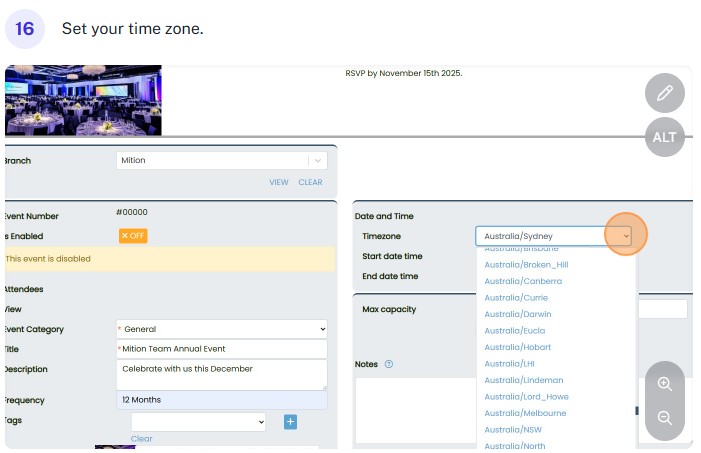Open the Event Category dropdown
This screenshot has height=453, width=701.
pos(222,329)
